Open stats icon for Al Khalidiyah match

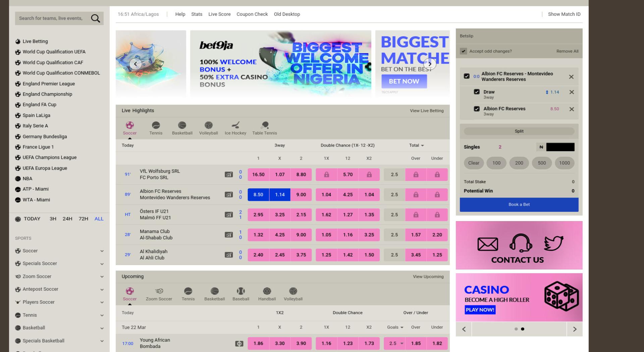[229, 255]
